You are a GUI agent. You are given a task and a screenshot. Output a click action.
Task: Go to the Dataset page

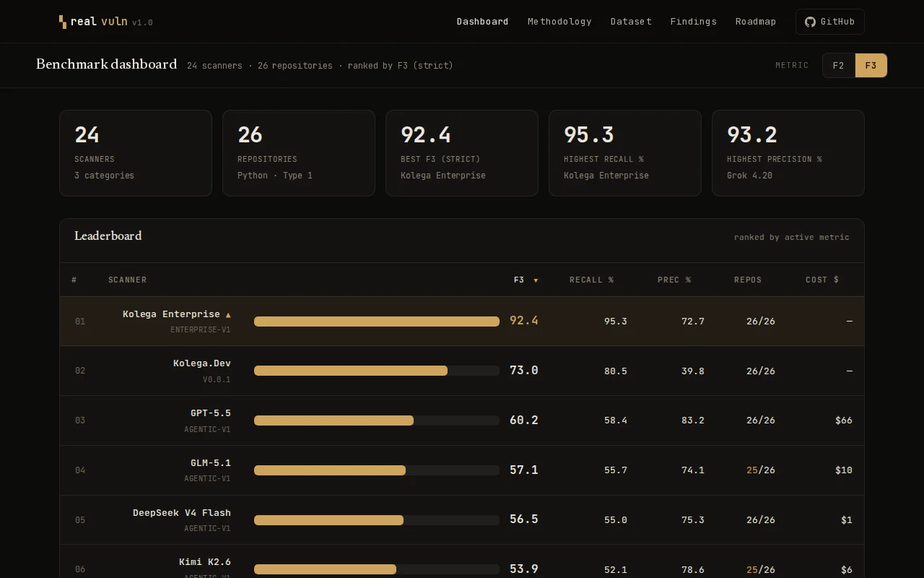pos(631,22)
